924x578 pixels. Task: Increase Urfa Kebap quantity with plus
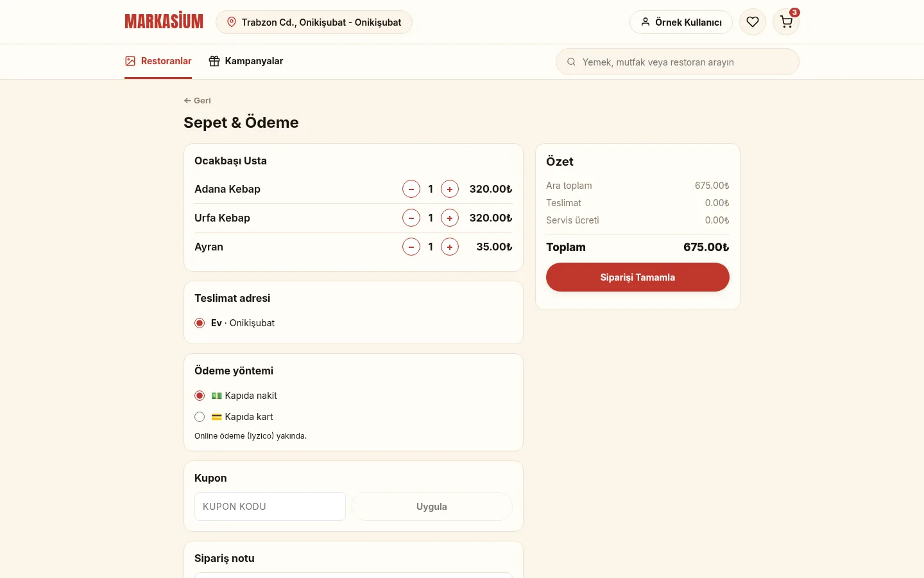450,218
